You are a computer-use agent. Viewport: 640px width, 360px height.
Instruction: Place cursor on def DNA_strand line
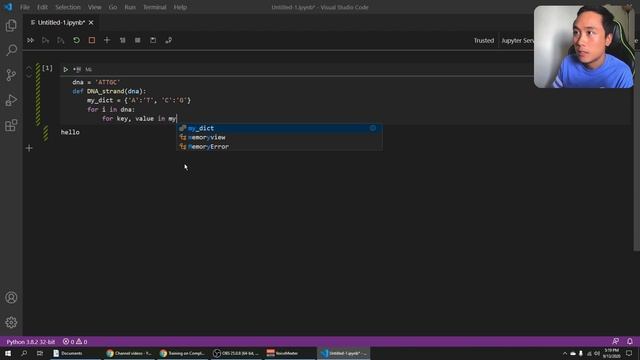pyautogui.click(x=109, y=91)
